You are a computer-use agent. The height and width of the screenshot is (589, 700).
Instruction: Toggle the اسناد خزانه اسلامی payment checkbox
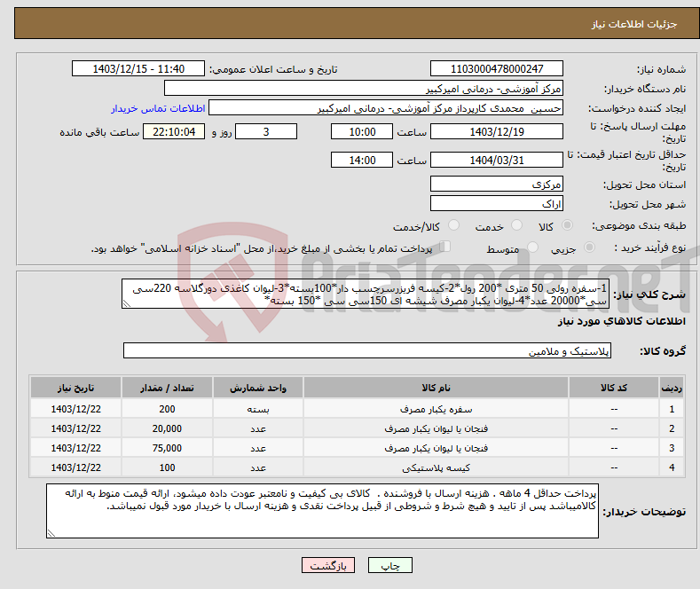pyautogui.click(x=444, y=247)
